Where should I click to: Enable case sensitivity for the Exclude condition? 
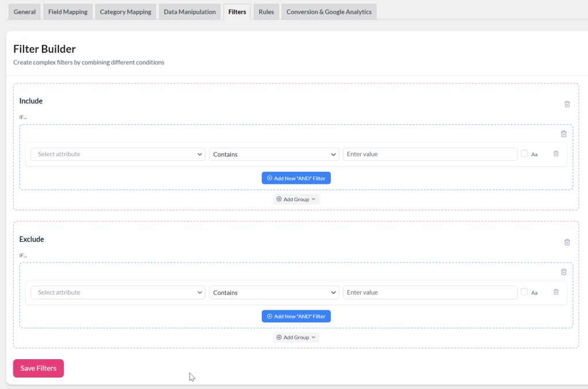click(524, 292)
